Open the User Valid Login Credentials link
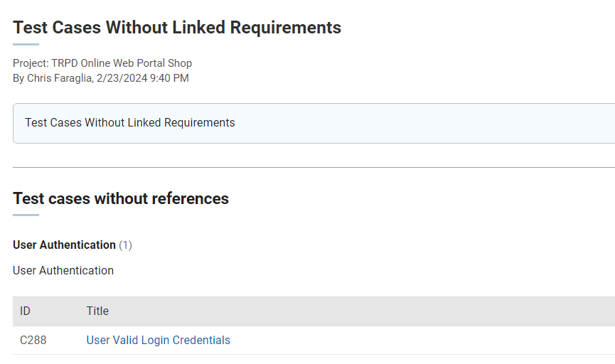 pos(158,340)
